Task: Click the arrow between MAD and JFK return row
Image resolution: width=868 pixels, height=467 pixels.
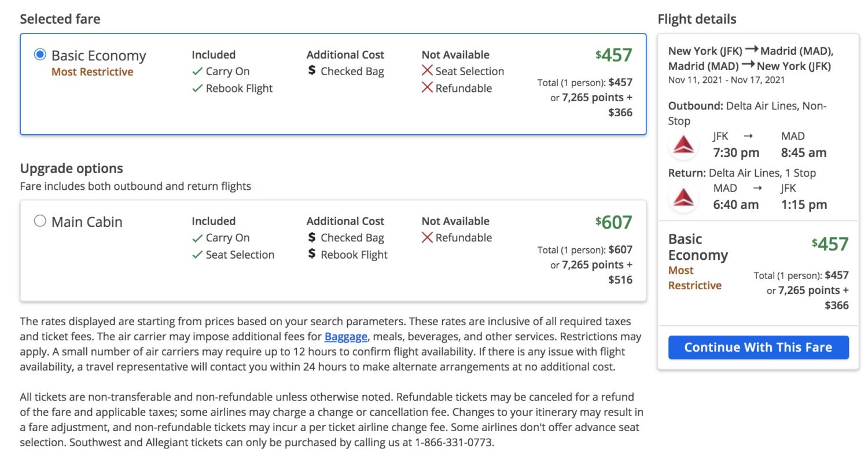Action: point(756,188)
